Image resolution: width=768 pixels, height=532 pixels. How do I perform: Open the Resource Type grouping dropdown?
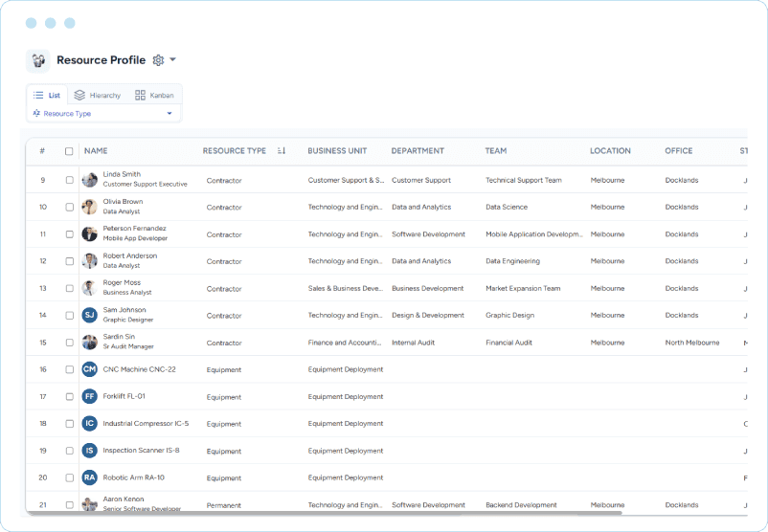(x=103, y=114)
